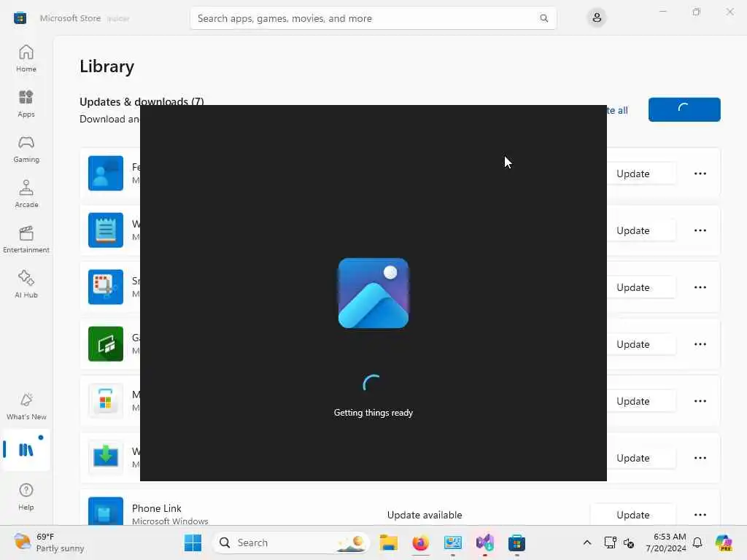Open more options for the first app row

point(700,174)
